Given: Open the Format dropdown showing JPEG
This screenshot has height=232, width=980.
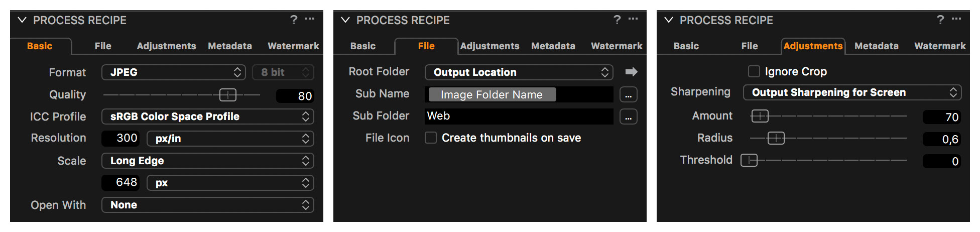Looking at the screenshot, I should click(174, 72).
